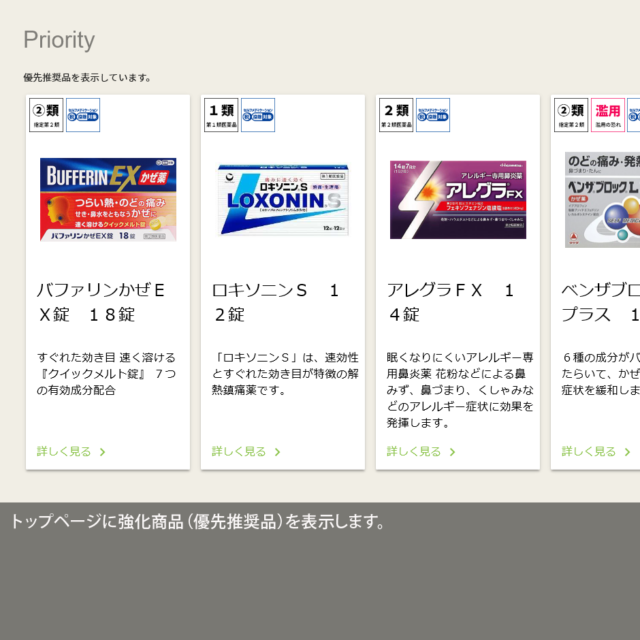
Task: Select the バファリンかぜEX錠 18錠 title
Action: point(100,302)
